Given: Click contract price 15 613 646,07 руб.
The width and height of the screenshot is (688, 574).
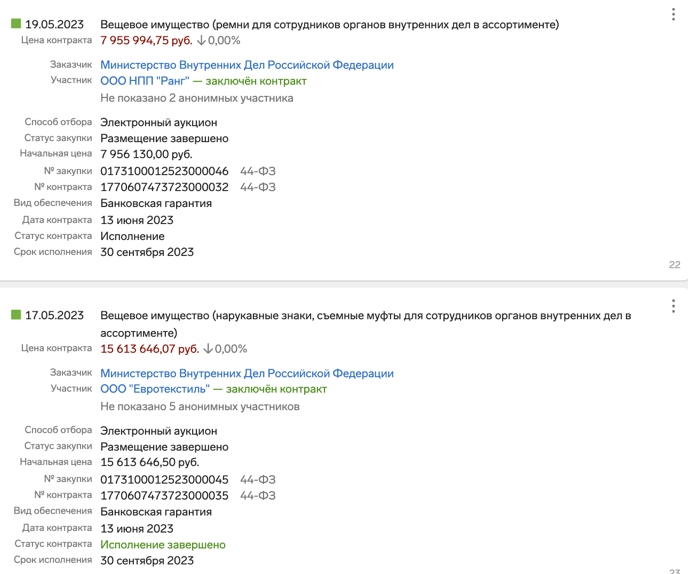Looking at the screenshot, I should click(x=150, y=349).
